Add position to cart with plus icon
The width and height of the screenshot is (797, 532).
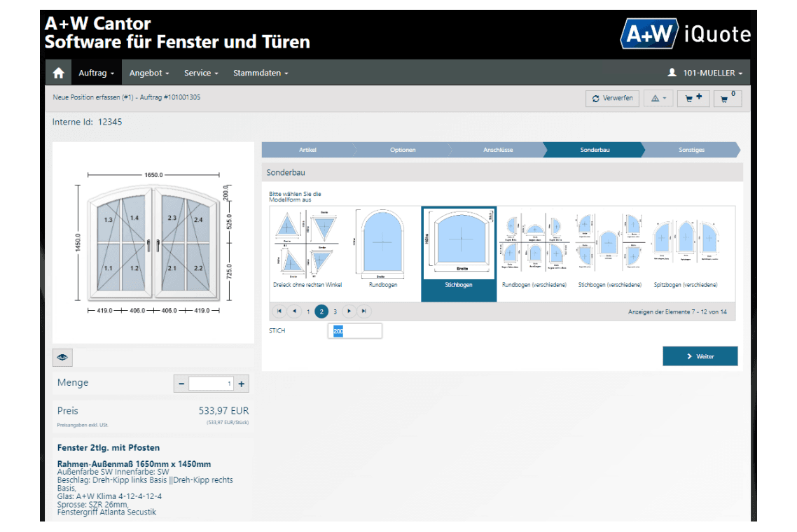[693, 98]
